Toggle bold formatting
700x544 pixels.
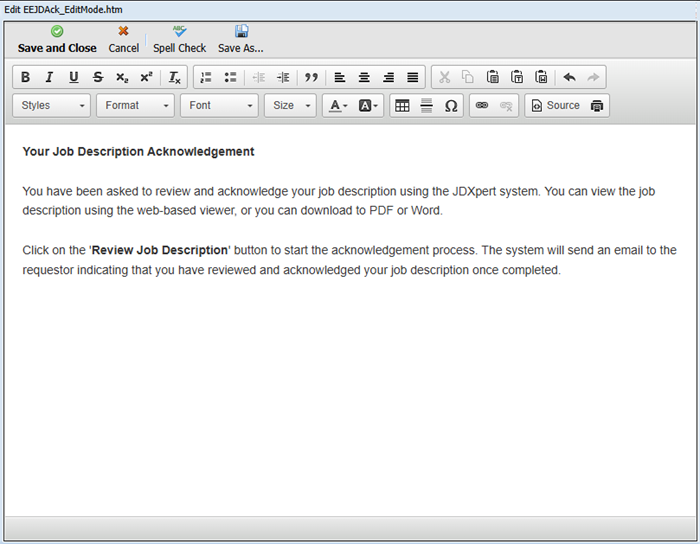tap(26, 77)
